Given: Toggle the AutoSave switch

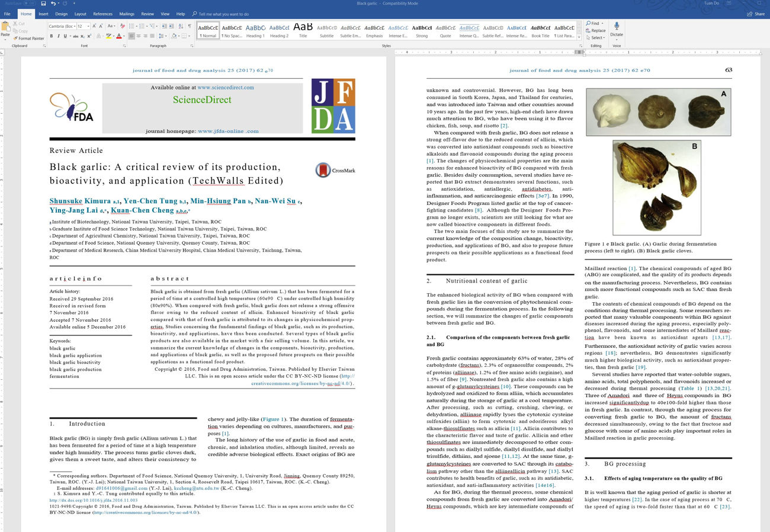Looking at the screenshot, I should tap(29, 4).
